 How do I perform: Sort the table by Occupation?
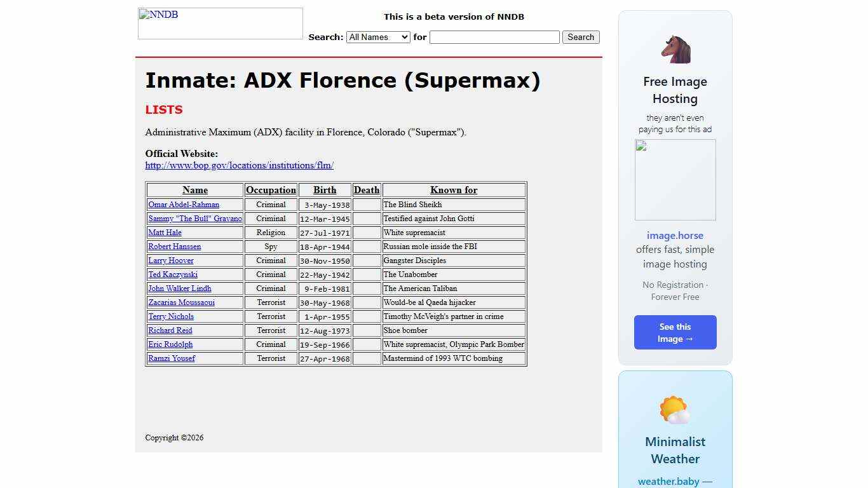coord(271,190)
